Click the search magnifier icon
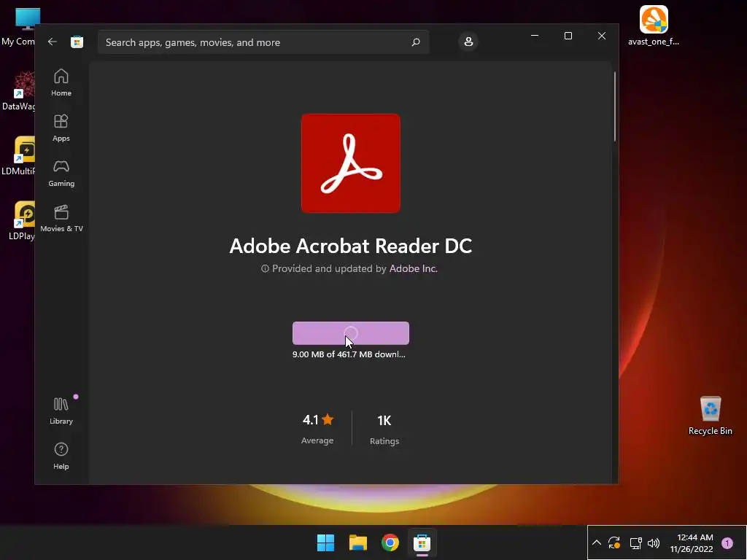The height and width of the screenshot is (560, 747). (416, 42)
